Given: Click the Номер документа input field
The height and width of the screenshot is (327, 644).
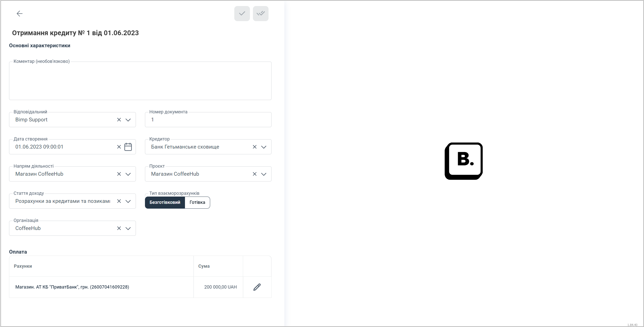Looking at the screenshot, I should pos(208,120).
